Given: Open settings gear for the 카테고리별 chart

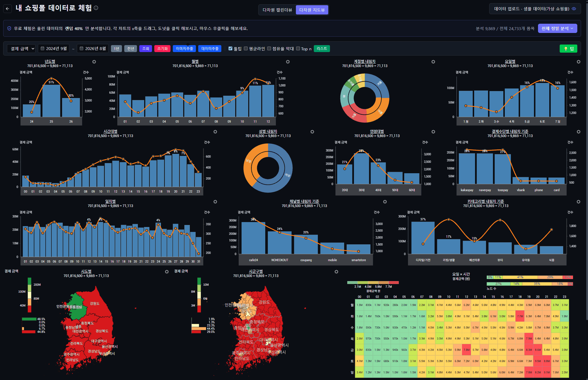Looking at the screenshot, I should [578, 202].
